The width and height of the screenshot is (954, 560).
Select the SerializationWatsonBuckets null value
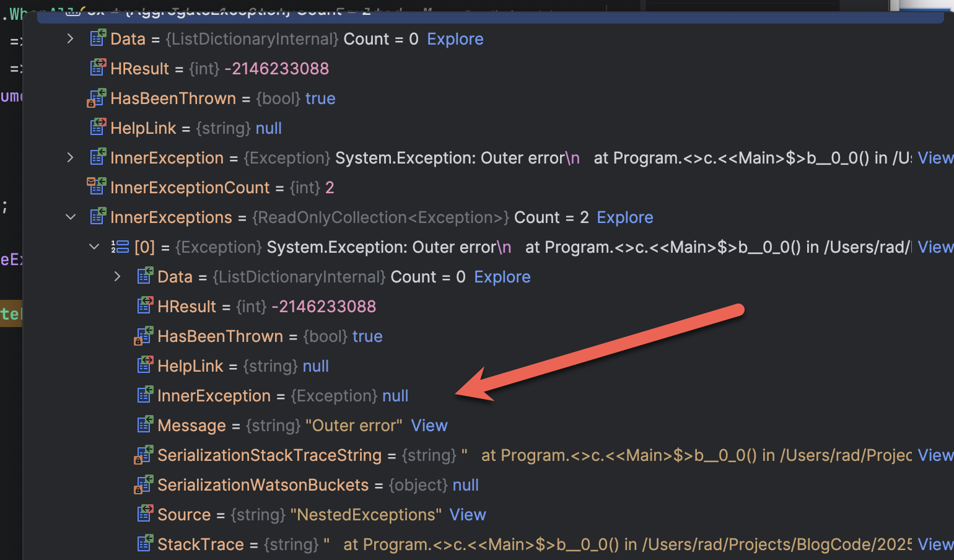[465, 485]
